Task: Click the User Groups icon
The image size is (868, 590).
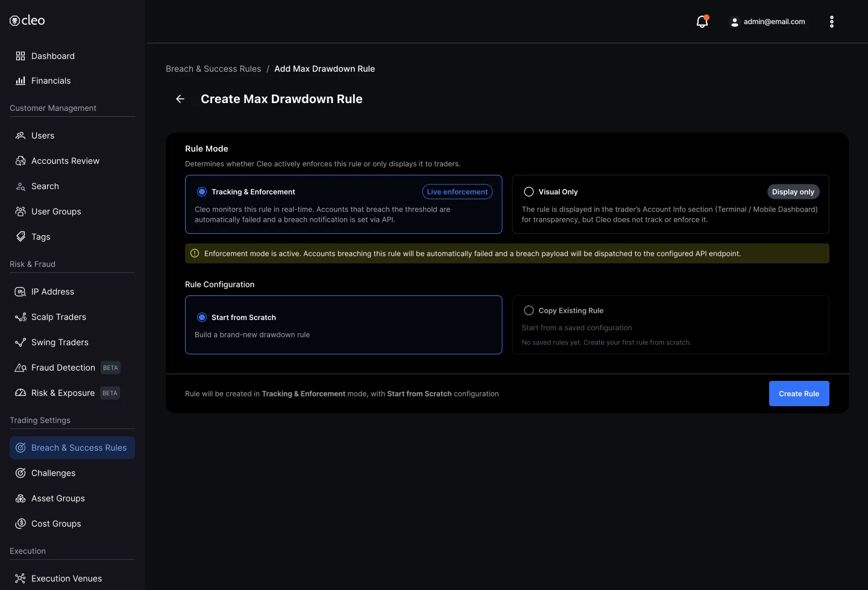Action: tap(20, 212)
